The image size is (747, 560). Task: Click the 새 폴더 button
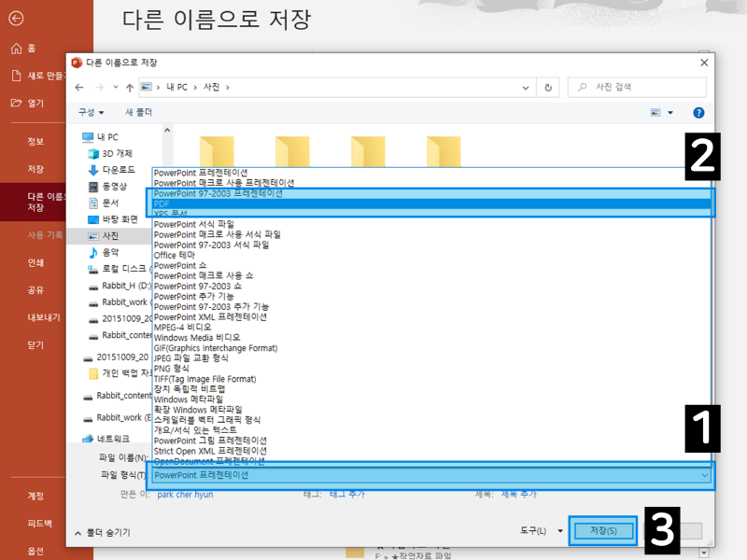pos(138,112)
